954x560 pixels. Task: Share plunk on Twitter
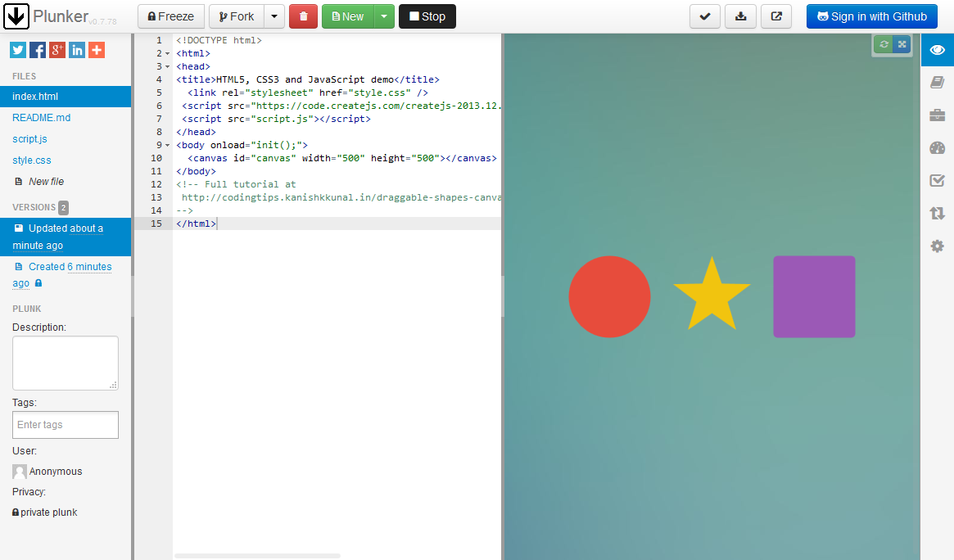[18, 50]
